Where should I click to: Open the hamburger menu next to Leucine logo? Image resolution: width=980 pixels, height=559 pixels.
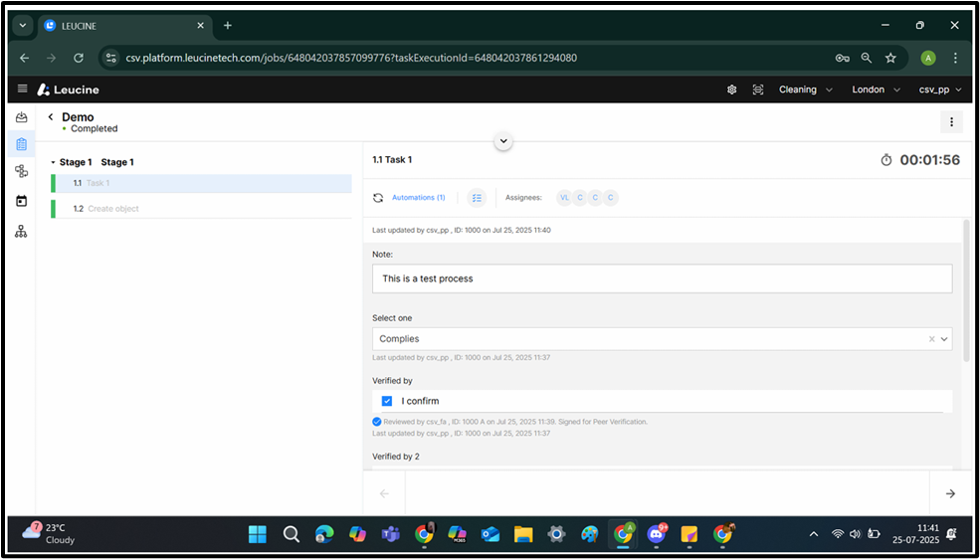22,90
